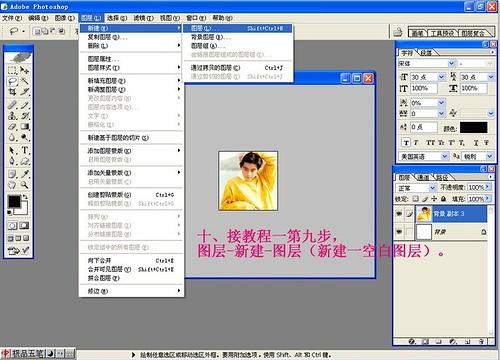Open font size 30 点 dropdown
Image resolution: width=500 pixels, height=360 pixels.
point(441,77)
